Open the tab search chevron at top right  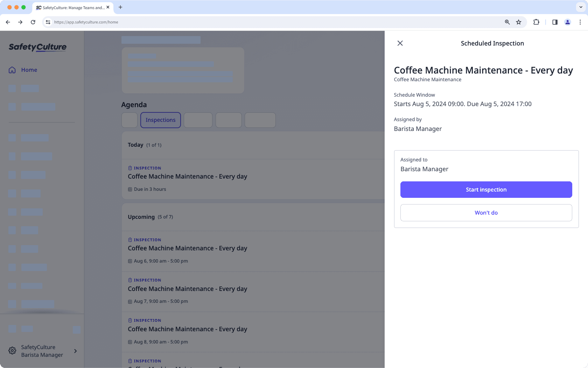(x=580, y=7)
